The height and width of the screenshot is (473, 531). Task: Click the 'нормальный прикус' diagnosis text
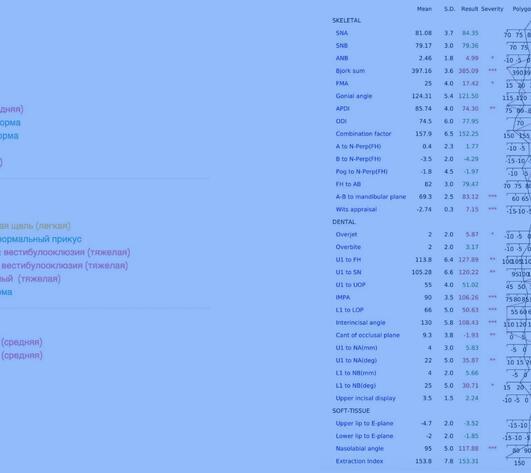(40, 239)
